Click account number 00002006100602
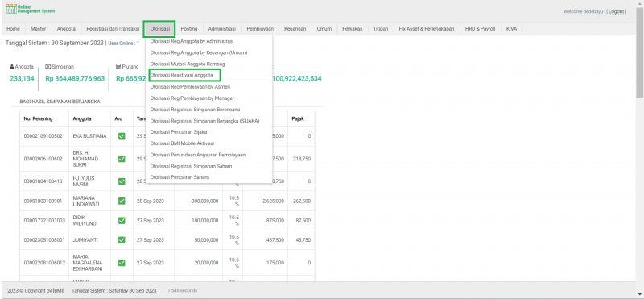644x299 pixels. click(x=43, y=159)
